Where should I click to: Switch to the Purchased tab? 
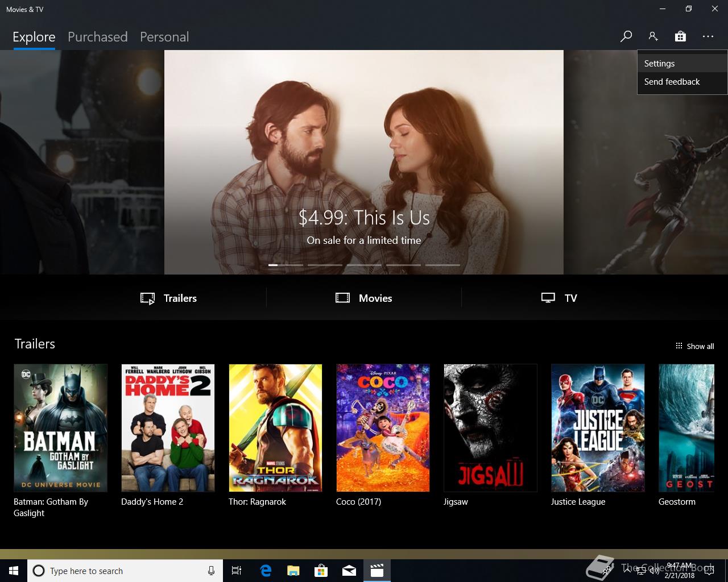[97, 37]
